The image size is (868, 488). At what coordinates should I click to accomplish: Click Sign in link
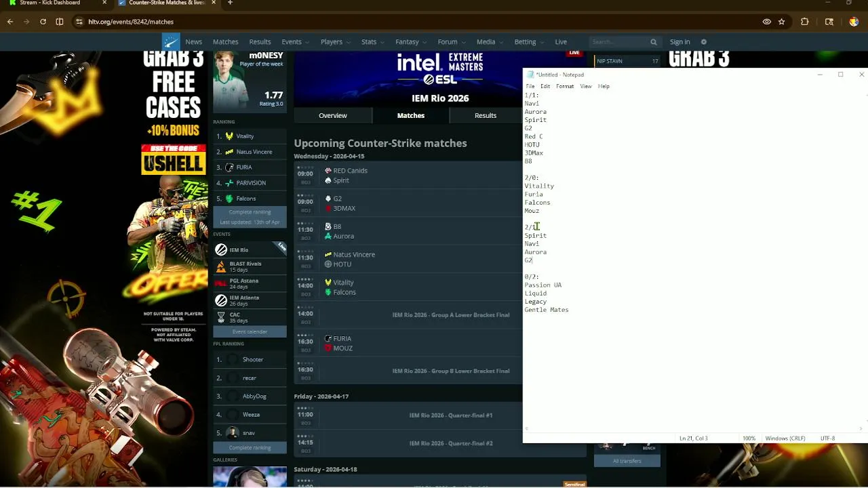click(679, 42)
